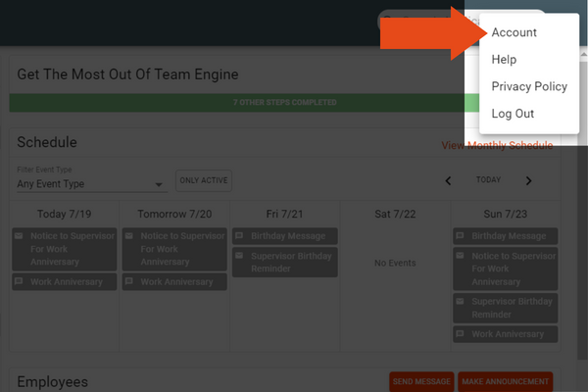Open the Privacy Policy menu entry
This screenshot has height=392, width=588.
pos(529,86)
